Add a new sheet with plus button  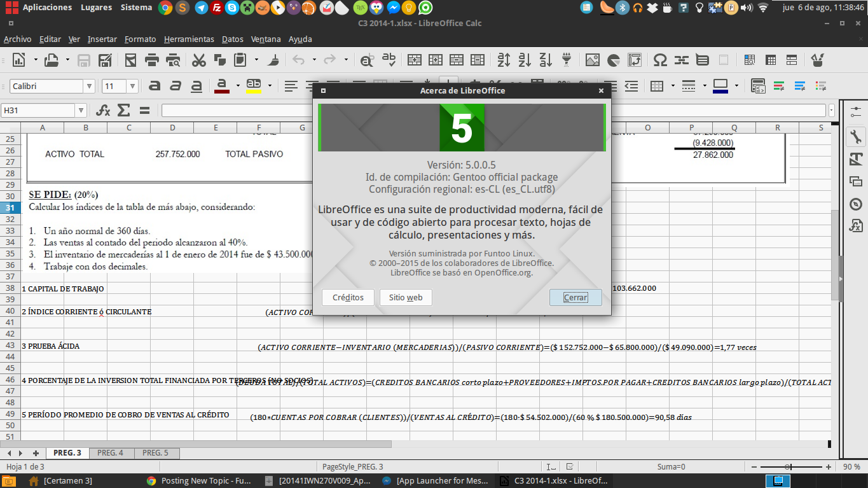click(36, 453)
